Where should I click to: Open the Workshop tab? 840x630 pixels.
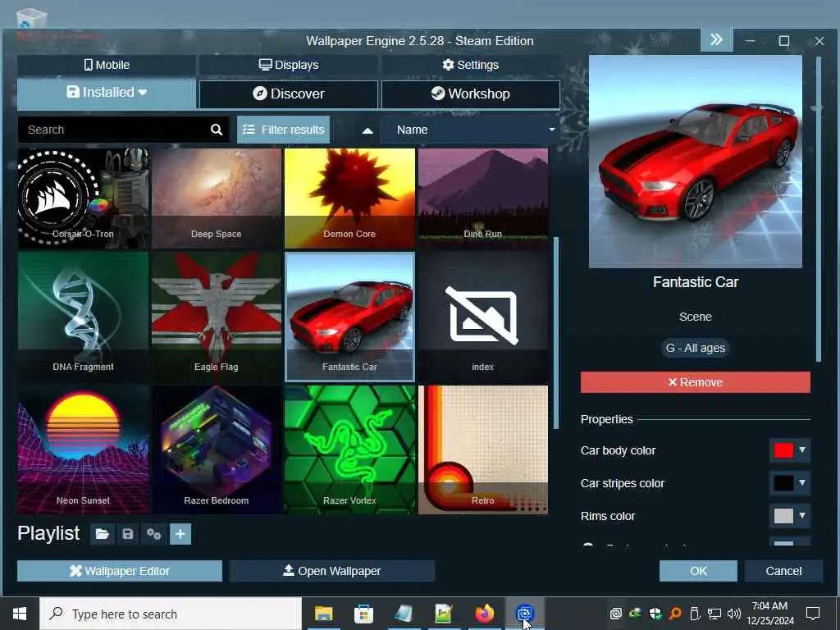[470, 94]
